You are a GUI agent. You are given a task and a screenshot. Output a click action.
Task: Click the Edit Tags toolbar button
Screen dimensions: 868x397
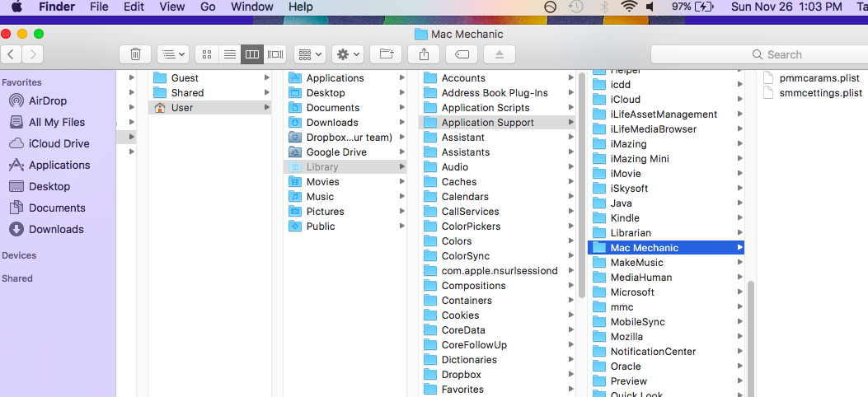pyautogui.click(x=462, y=54)
